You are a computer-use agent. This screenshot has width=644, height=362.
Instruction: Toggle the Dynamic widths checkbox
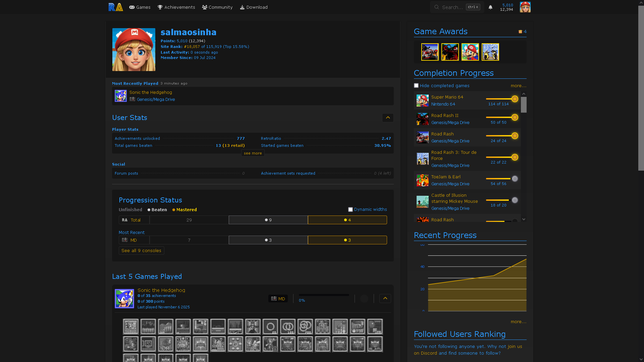[351, 209]
